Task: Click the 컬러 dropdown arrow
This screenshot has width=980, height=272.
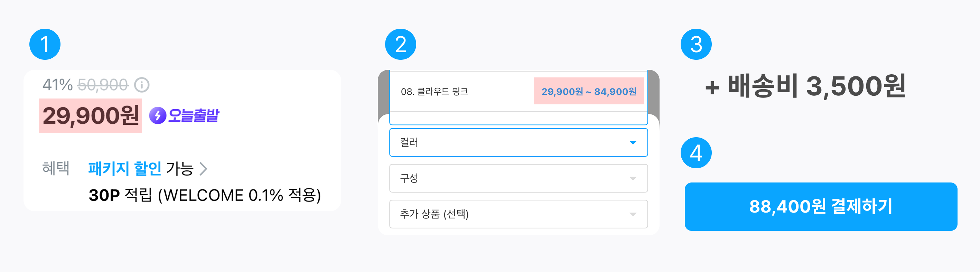Action: tap(633, 143)
